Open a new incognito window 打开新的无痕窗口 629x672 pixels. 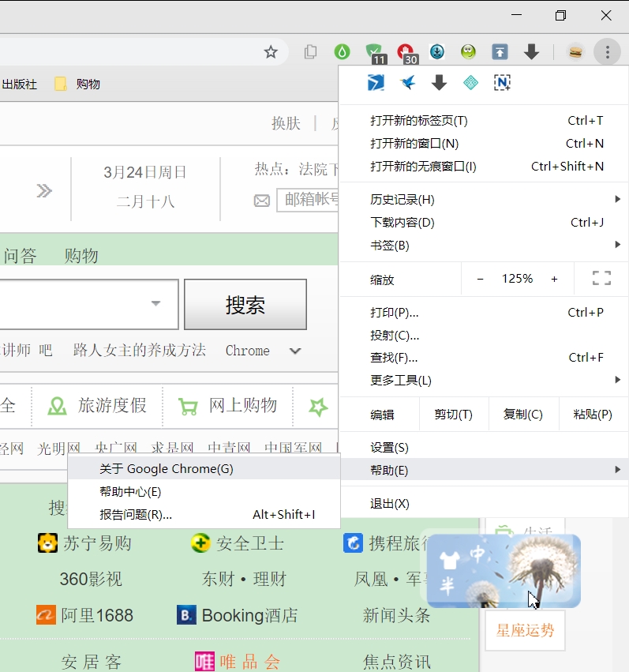point(484,167)
